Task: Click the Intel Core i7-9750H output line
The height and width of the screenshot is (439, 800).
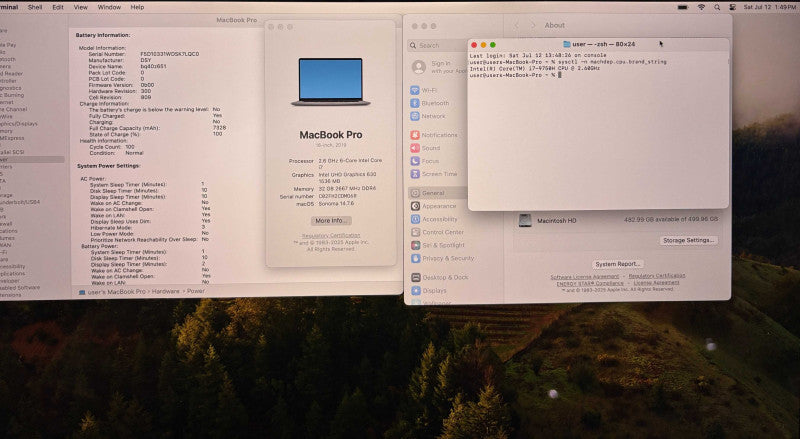Action: (535, 68)
